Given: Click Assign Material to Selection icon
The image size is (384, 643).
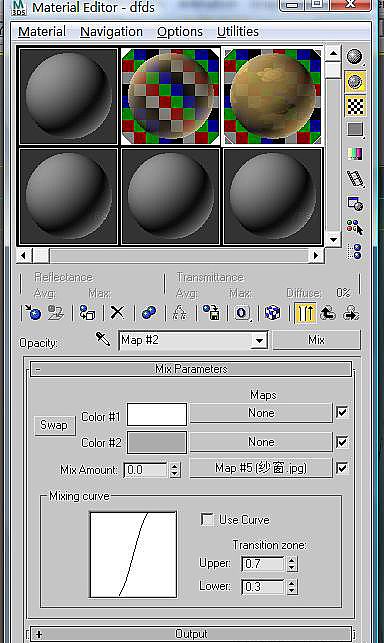Looking at the screenshot, I should [87, 313].
